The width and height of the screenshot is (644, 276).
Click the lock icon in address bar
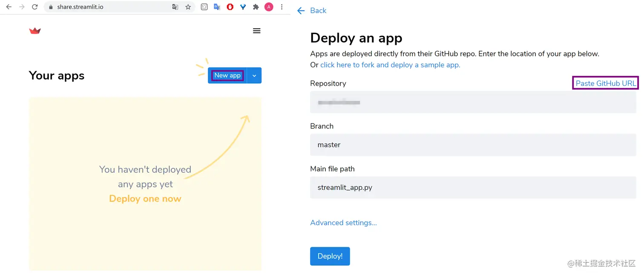coord(51,7)
